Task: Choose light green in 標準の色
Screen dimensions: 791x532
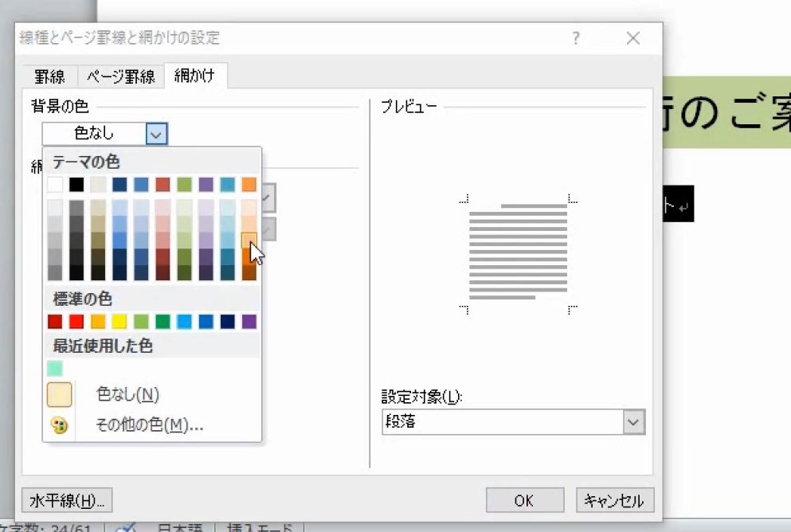Action: point(141,322)
